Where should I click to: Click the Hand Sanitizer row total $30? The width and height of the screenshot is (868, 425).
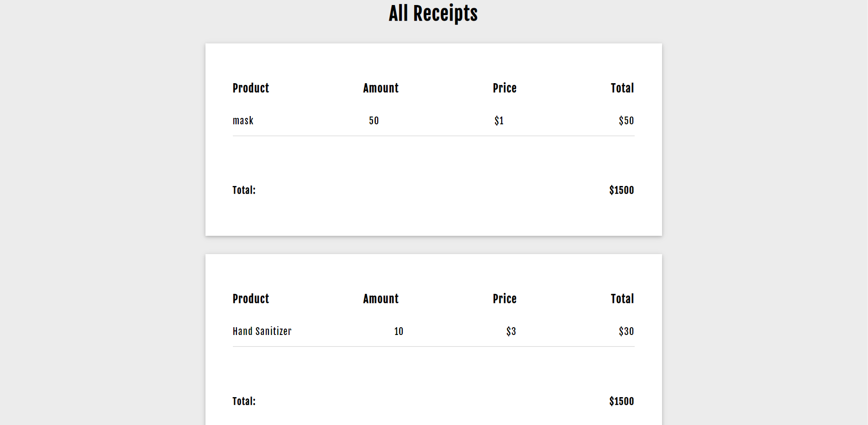(x=626, y=331)
